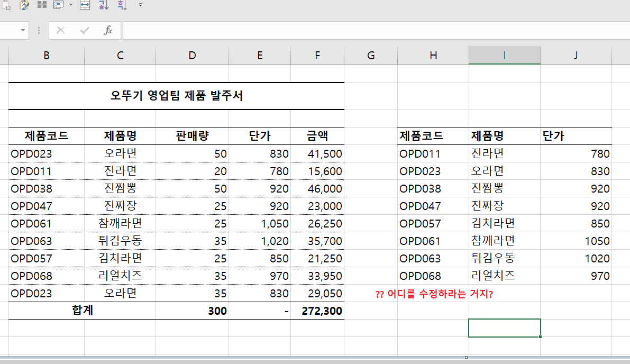Click '튀김우동' in column I lookup table
The image size is (630, 364).
pyautogui.click(x=504, y=258)
